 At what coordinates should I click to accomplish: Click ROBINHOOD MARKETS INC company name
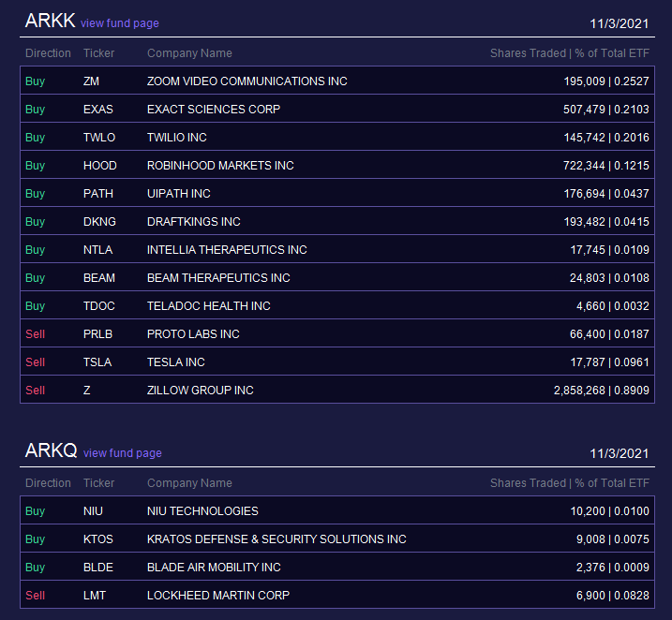coord(220,165)
